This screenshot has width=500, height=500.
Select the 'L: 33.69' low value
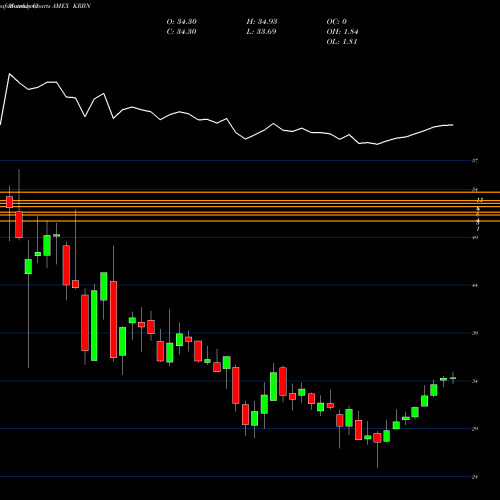[x=261, y=32]
